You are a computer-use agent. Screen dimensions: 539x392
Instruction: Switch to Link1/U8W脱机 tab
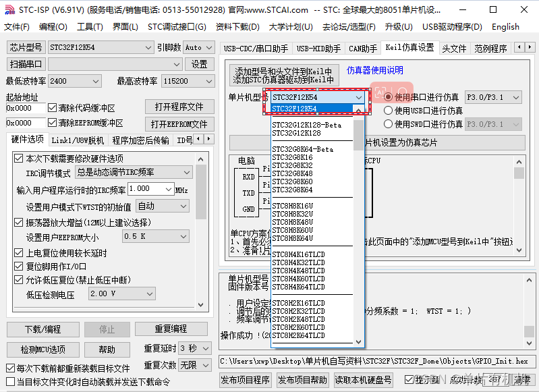point(78,140)
